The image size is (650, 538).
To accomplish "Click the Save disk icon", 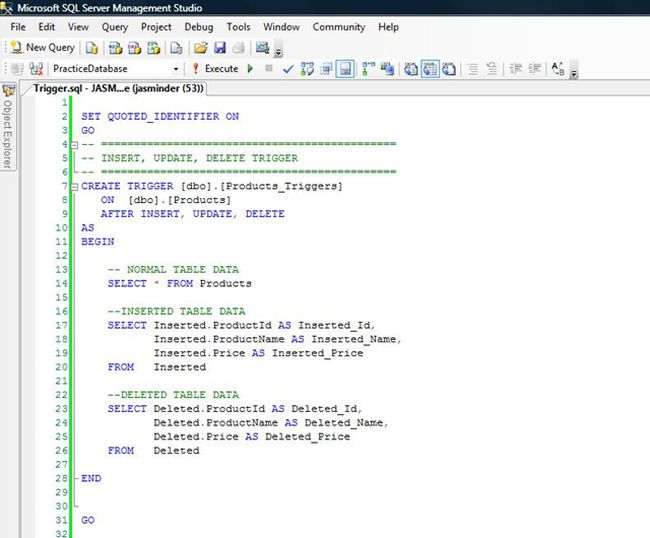I will point(219,47).
